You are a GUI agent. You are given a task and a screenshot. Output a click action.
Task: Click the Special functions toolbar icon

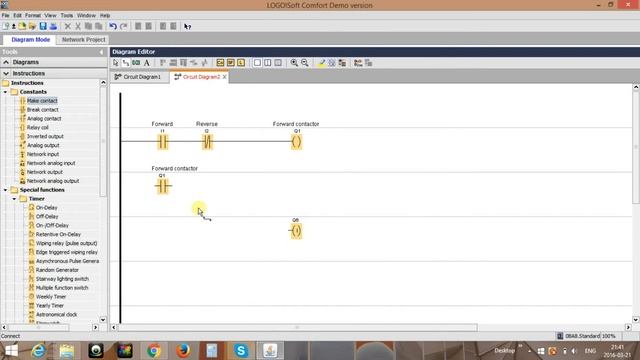[231, 63]
